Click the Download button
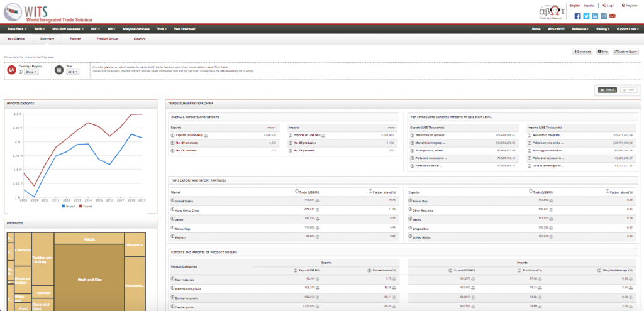The height and width of the screenshot is (311, 644). tap(583, 52)
